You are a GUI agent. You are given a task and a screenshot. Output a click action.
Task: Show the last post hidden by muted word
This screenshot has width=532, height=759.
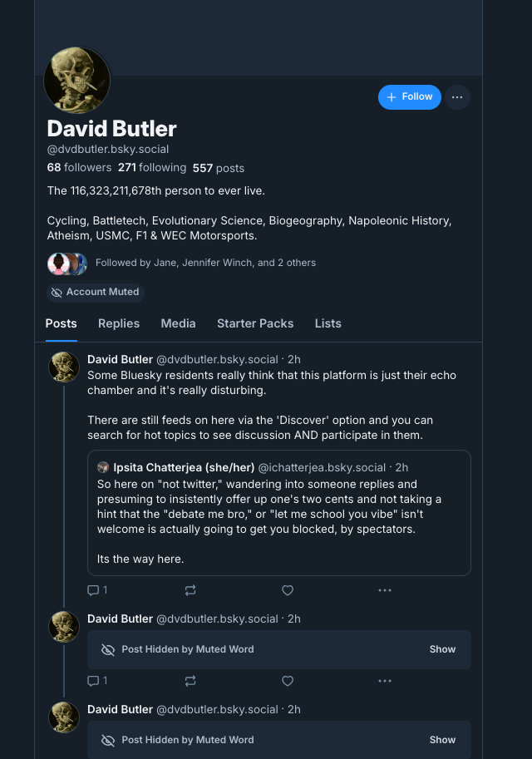click(442, 740)
